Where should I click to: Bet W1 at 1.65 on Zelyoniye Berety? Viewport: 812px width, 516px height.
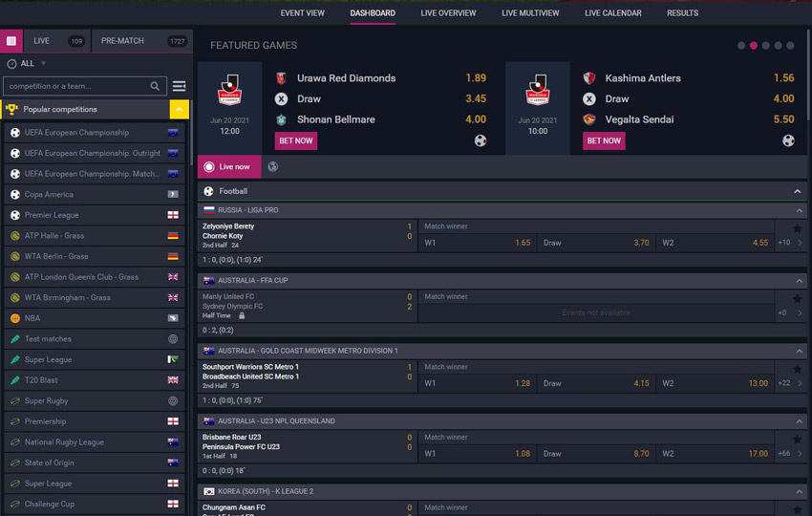click(477, 243)
